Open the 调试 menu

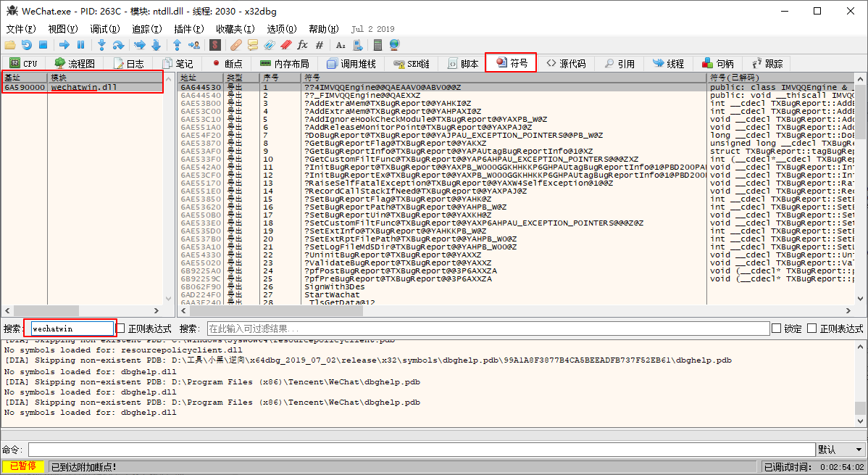tap(104, 29)
